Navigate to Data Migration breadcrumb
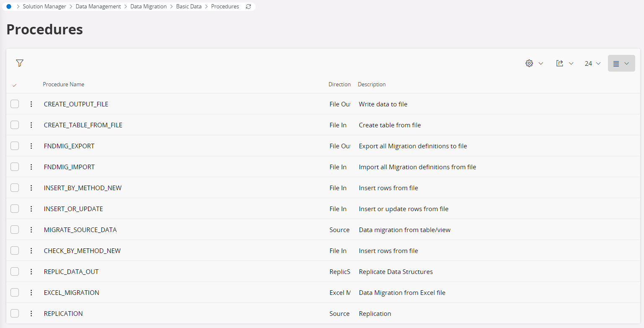This screenshot has width=644, height=328. pos(148,7)
